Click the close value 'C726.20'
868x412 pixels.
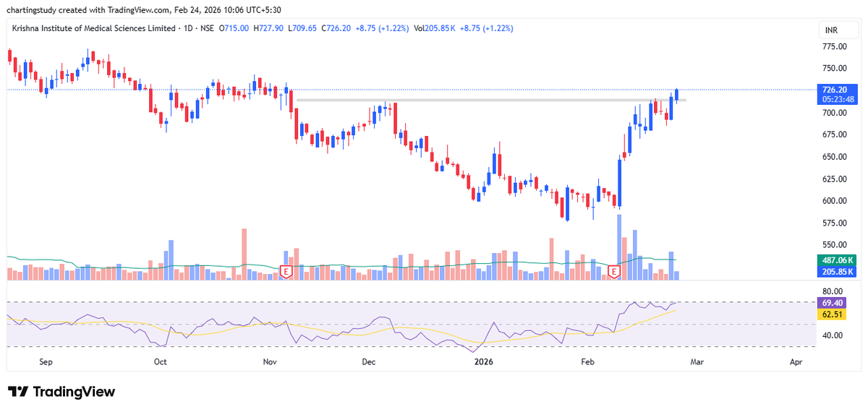click(x=336, y=28)
